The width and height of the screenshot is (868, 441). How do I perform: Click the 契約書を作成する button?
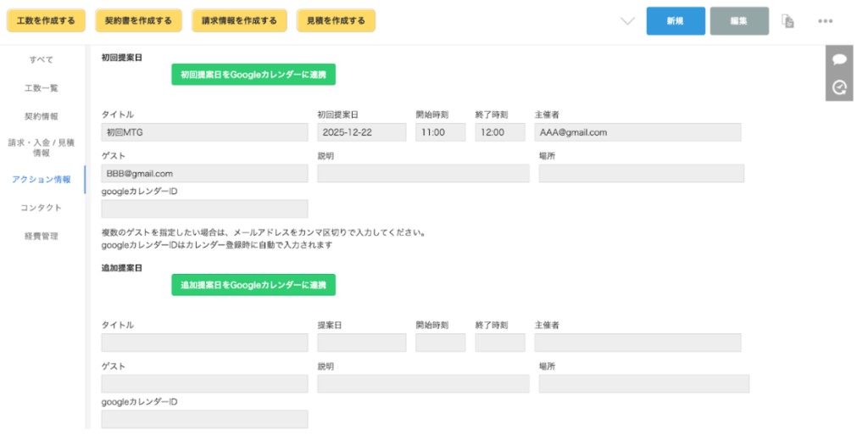138,20
